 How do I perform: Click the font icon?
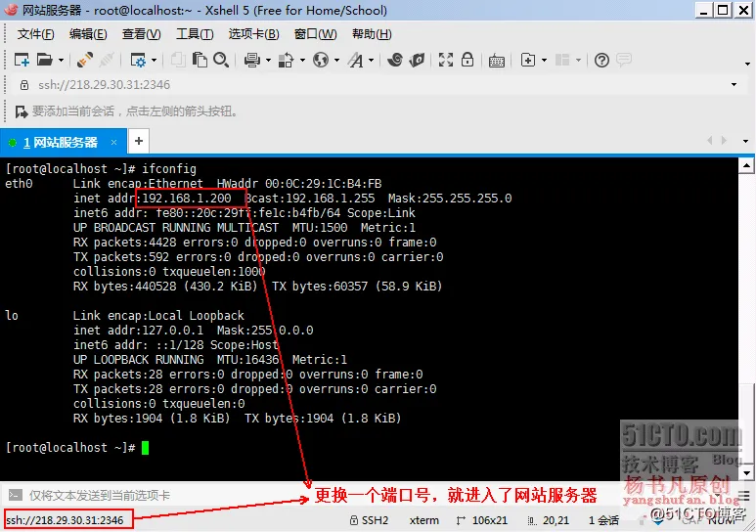tap(356, 60)
